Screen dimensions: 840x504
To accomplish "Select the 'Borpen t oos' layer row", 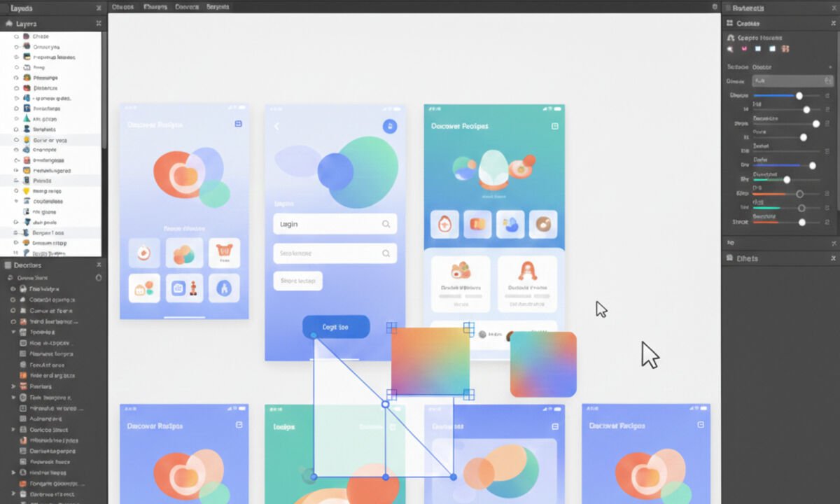I will [x=51, y=232].
